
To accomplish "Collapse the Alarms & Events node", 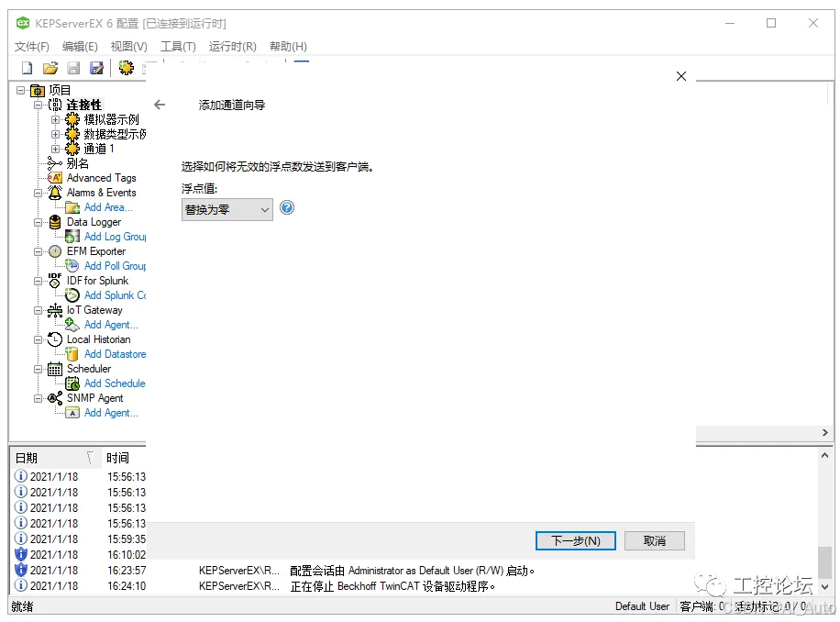I will [38, 193].
